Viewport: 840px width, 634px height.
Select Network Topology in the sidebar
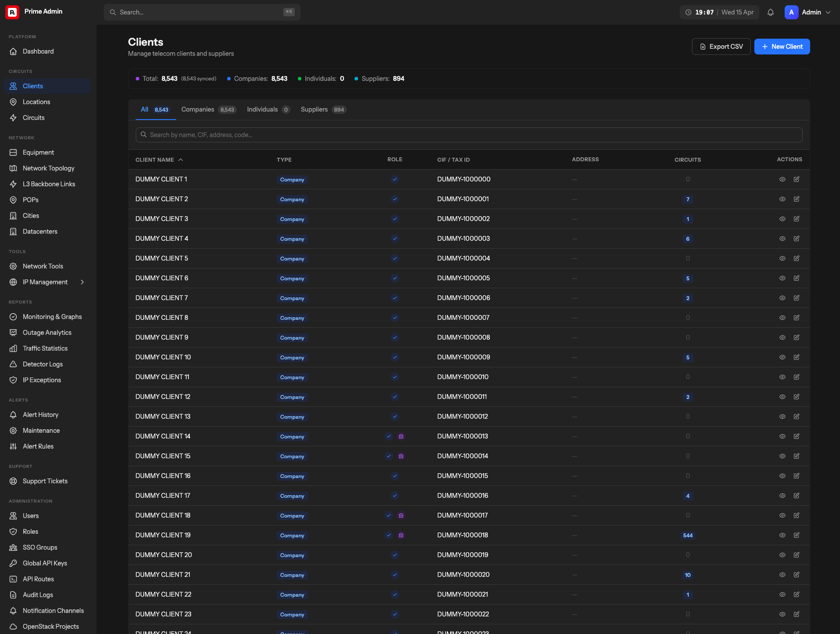[48, 168]
